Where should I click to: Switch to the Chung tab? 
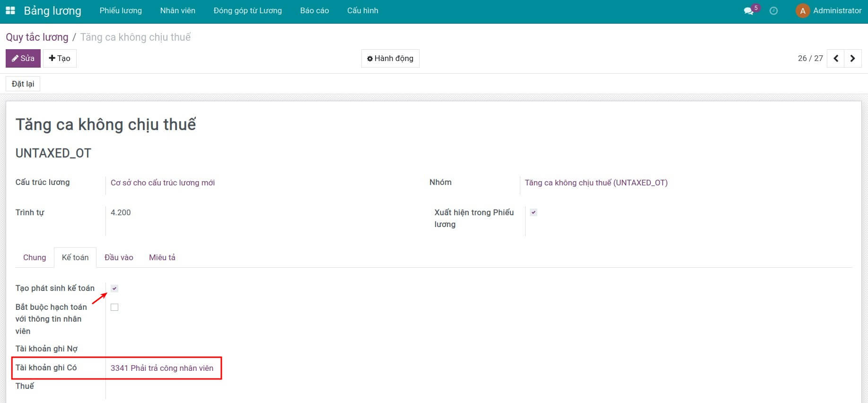click(x=35, y=258)
